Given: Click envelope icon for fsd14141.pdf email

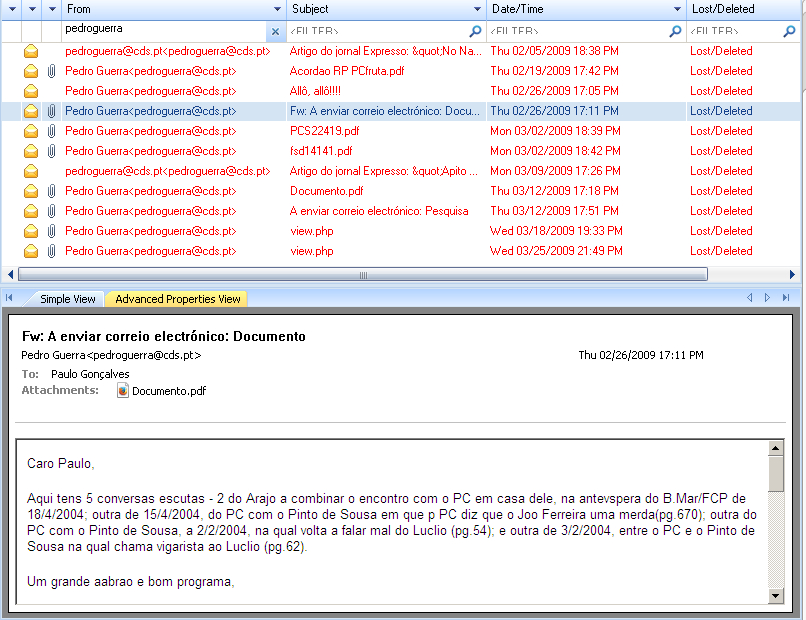Looking at the screenshot, I should [31, 151].
